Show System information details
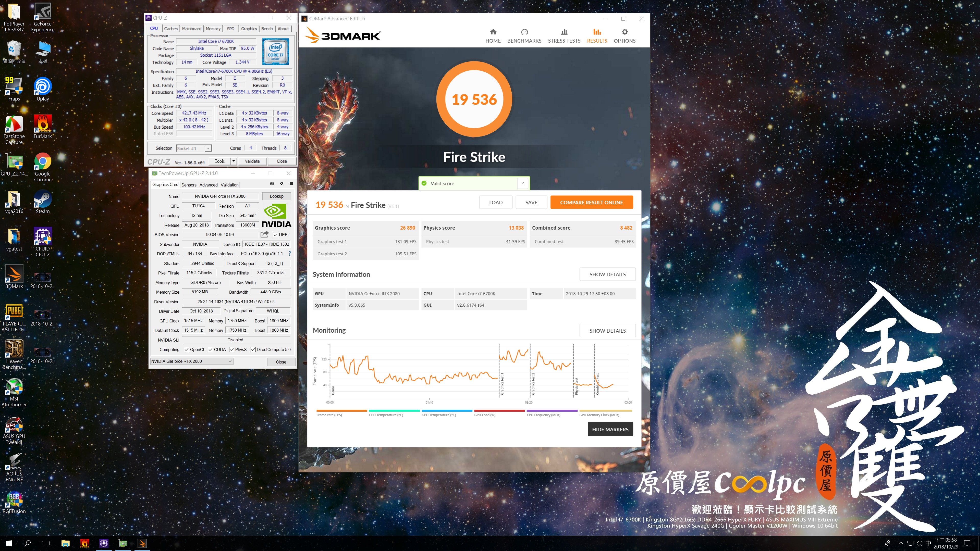This screenshot has width=980, height=551. click(x=608, y=274)
